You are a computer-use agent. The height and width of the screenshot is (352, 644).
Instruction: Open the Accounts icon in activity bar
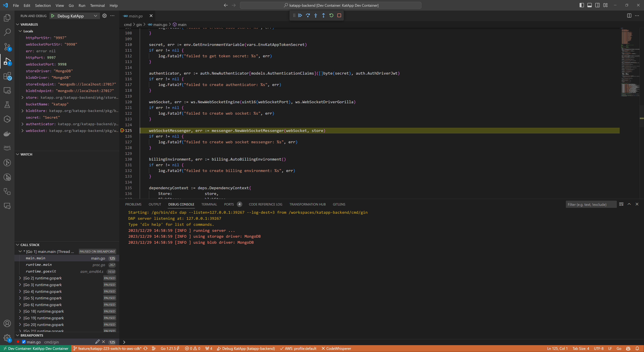click(7, 324)
